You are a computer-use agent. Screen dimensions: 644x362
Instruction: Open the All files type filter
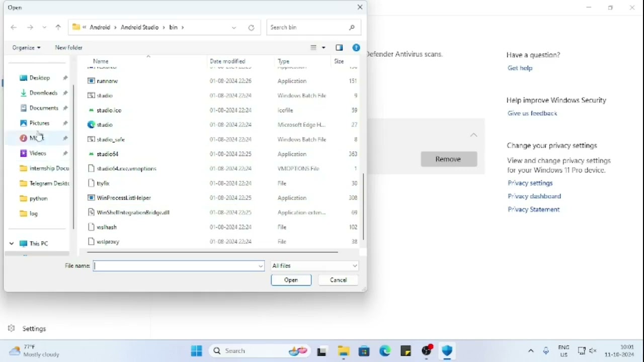click(314, 265)
